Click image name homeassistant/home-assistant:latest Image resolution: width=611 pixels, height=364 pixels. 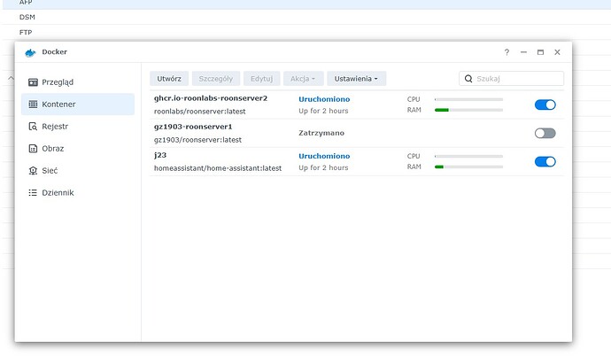(218, 168)
